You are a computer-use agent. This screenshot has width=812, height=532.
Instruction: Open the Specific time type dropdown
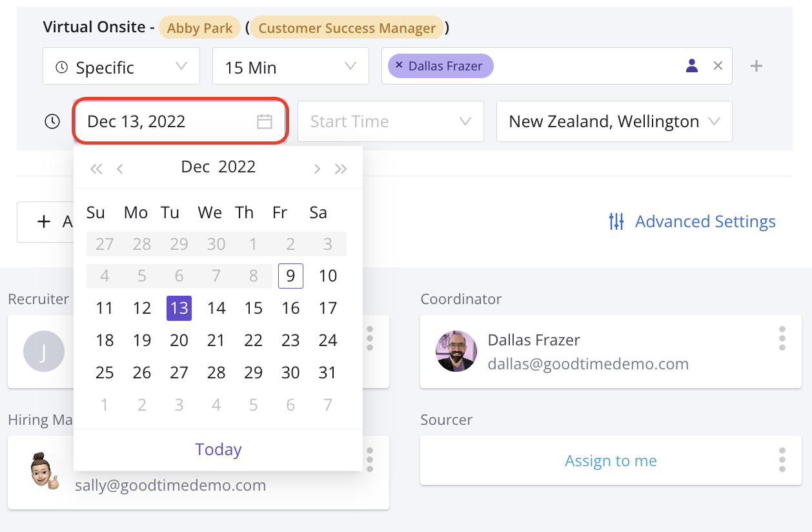[121, 66]
